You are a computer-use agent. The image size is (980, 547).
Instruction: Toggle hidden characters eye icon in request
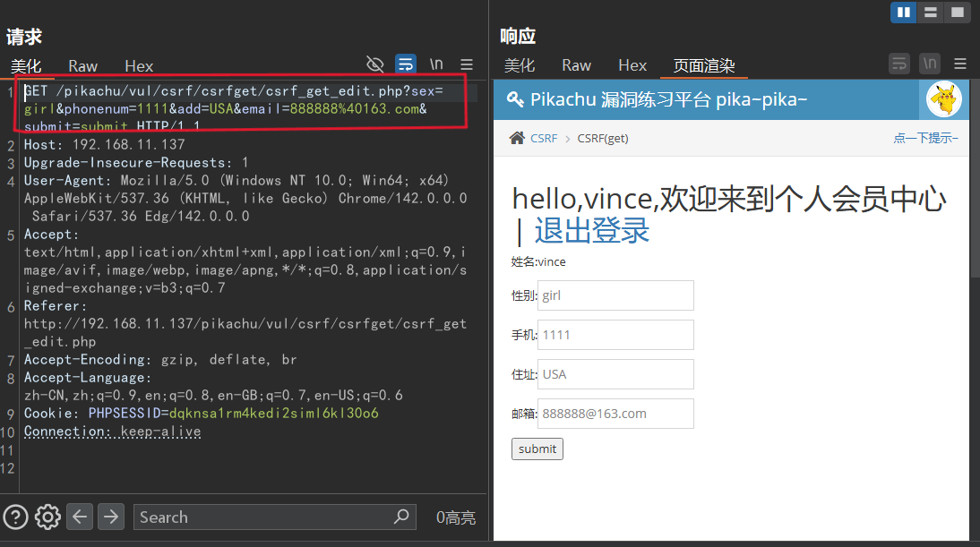(x=376, y=64)
